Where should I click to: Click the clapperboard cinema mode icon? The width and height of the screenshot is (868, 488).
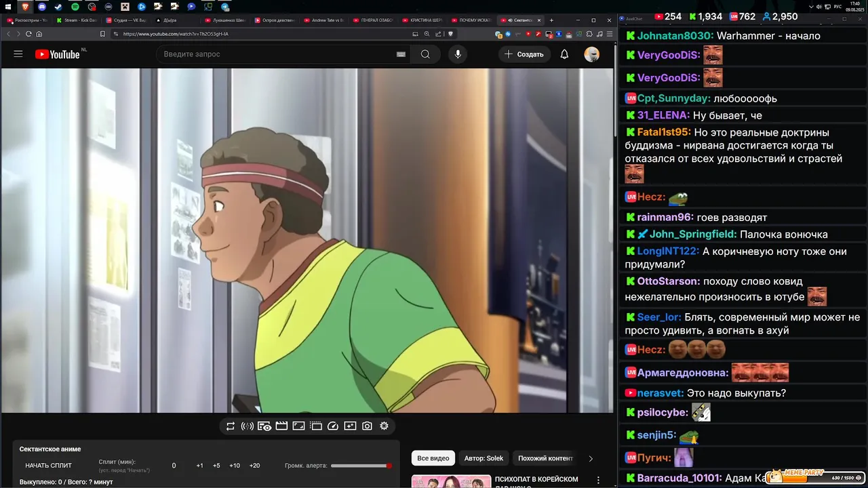click(x=281, y=426)
